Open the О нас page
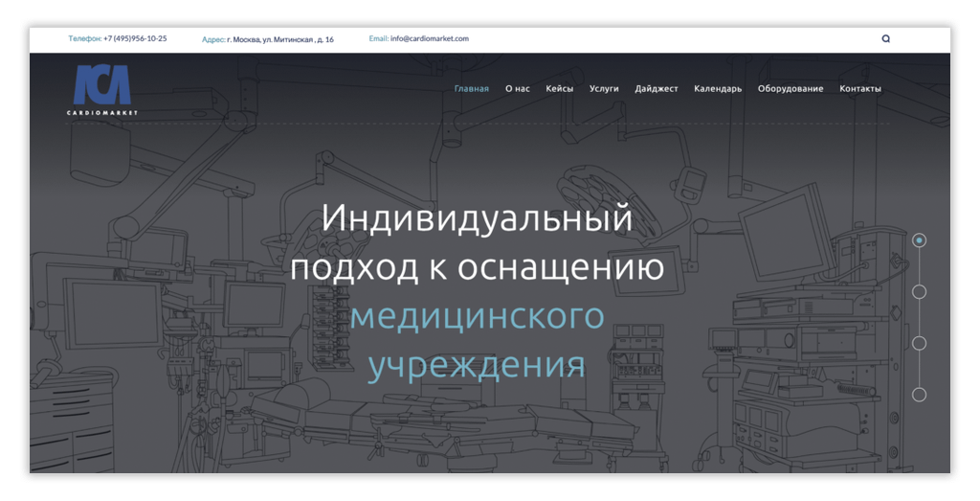 coord(518,89)
